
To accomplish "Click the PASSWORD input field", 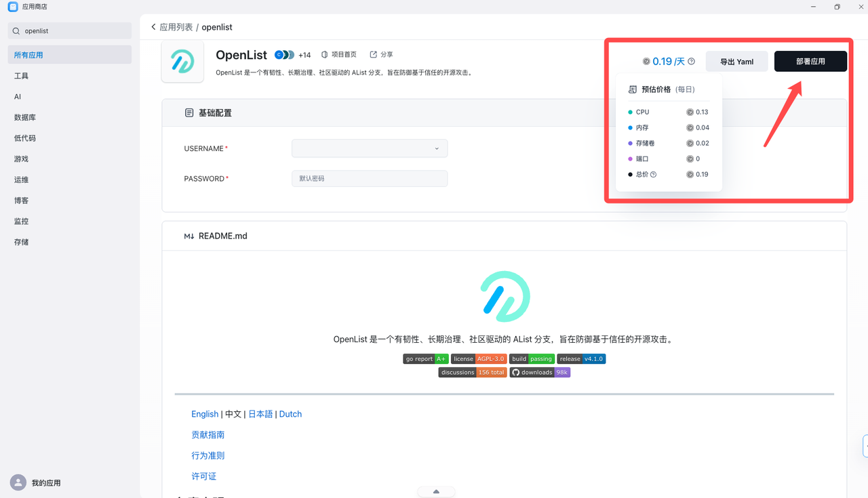I will 370,179.
